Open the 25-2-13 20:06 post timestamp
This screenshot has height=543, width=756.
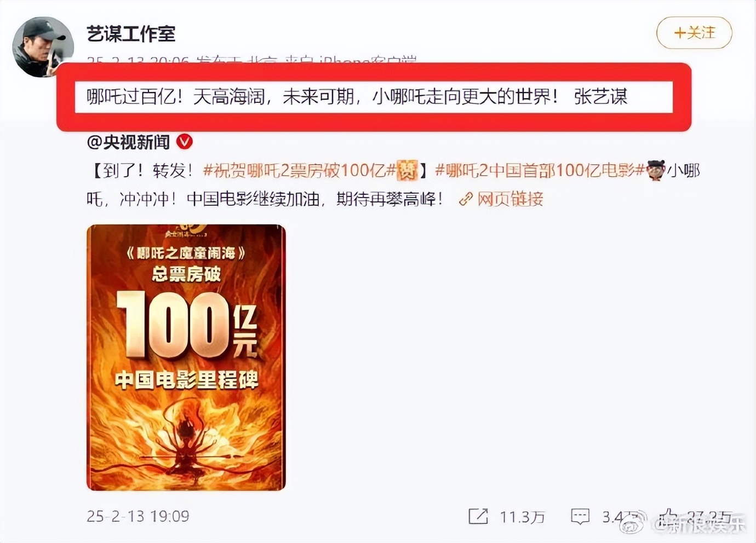(x=138, y=59)
